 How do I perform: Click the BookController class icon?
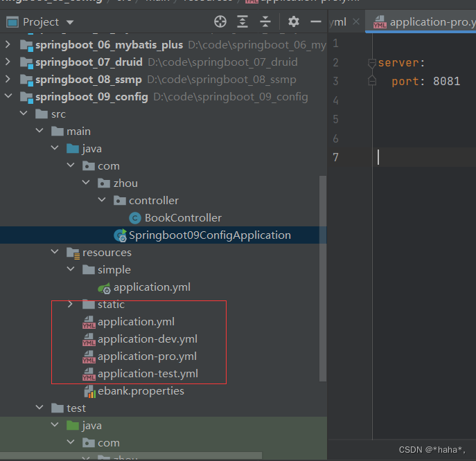tap(135, 218)
